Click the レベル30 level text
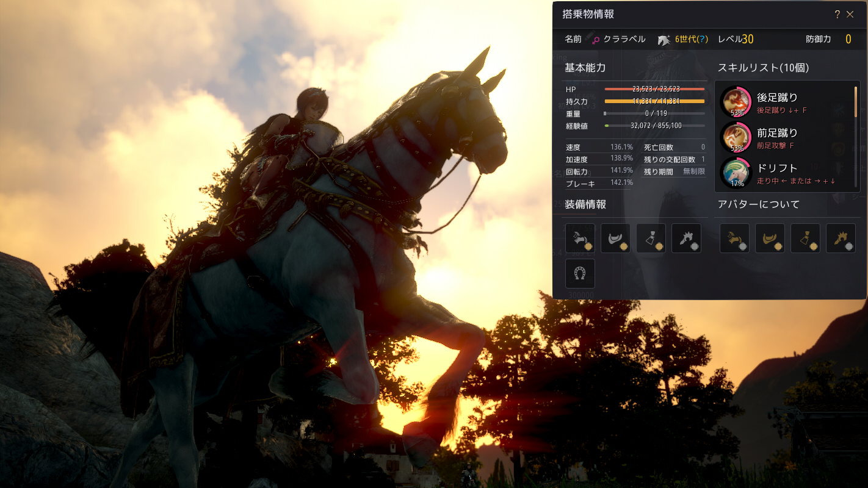Viewport: 868px width, 488px height. [736, 39]
